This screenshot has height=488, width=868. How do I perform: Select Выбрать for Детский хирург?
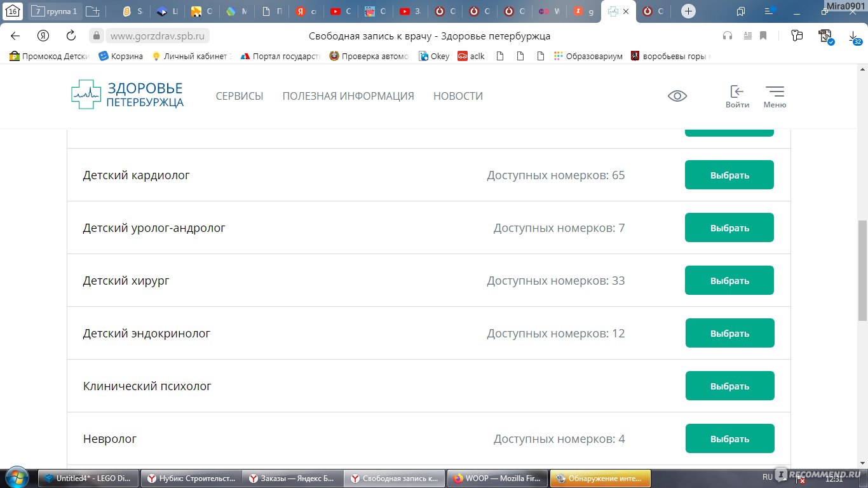[x=729, y=280]
